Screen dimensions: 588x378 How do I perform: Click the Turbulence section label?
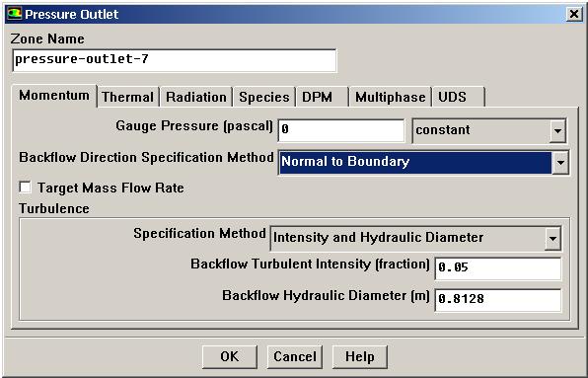pyautogui.click(x=54, y=208)
